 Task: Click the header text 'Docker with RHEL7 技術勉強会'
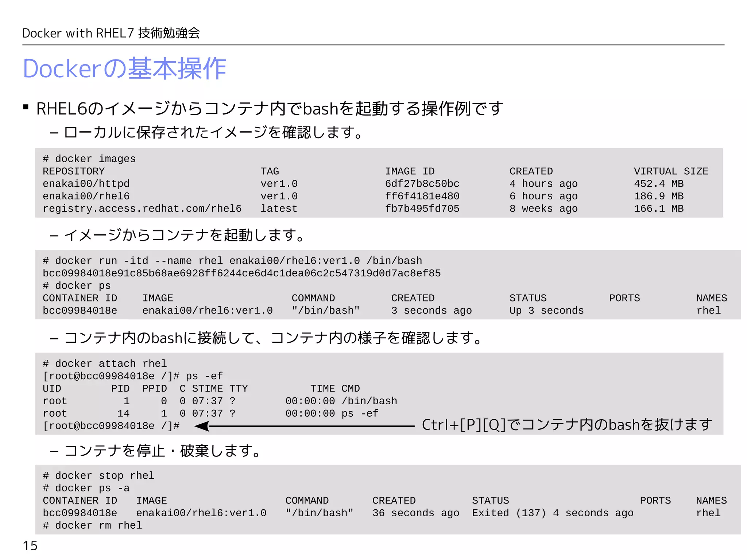click(x=111, y=33)
